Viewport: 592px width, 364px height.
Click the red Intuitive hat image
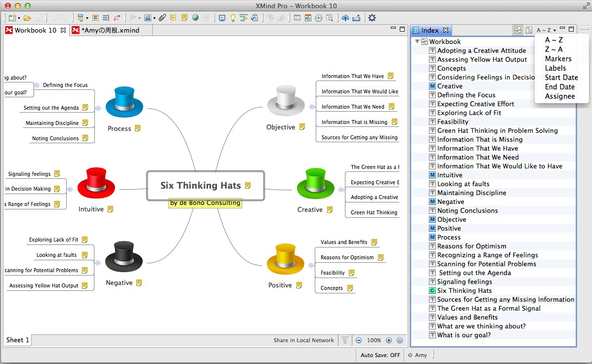pos(96,183)
